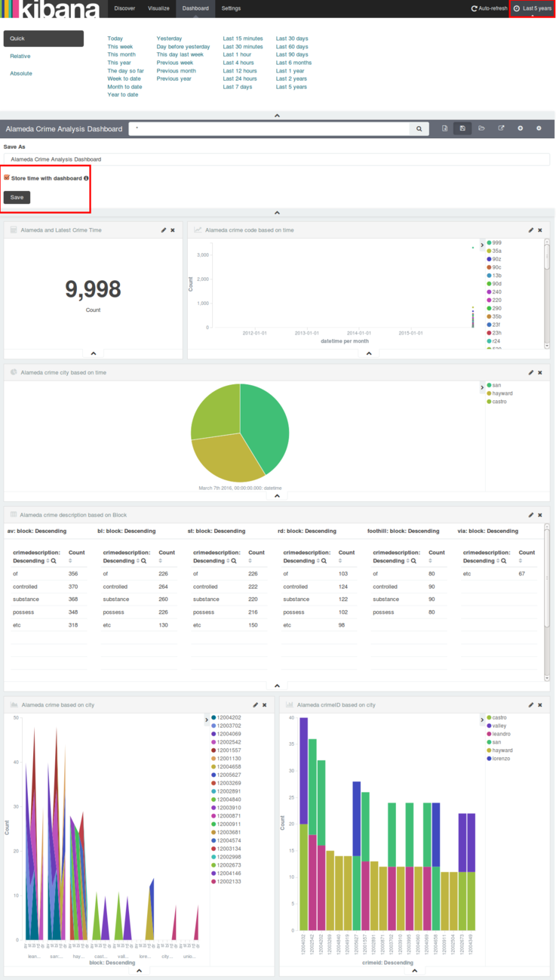
Task: Choose the Year to date quick range
Action: coord(123,95)
